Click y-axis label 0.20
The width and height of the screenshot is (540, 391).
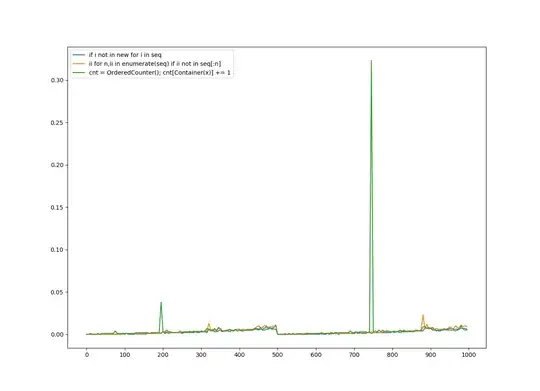click(57, 165)
